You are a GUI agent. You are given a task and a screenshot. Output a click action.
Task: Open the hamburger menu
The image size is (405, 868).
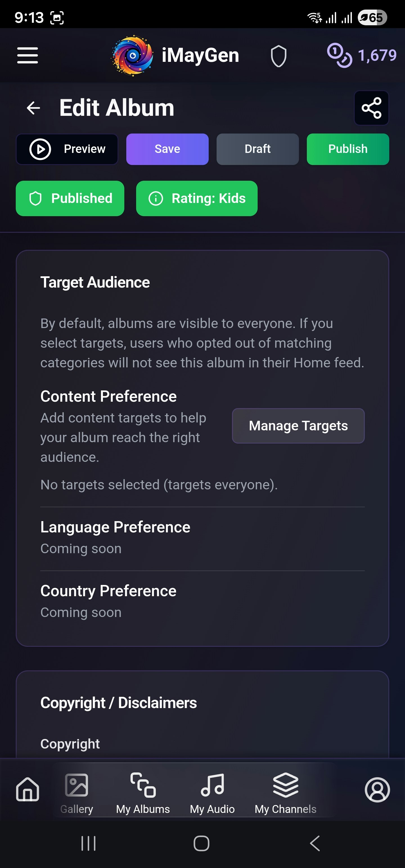click(28, 55)
